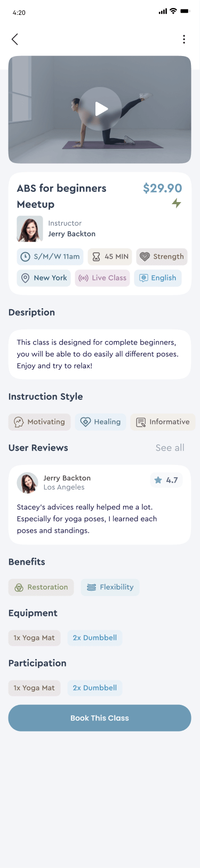Choose the English language chip
This screenshot has height=868, width=200.
(158, 278)
